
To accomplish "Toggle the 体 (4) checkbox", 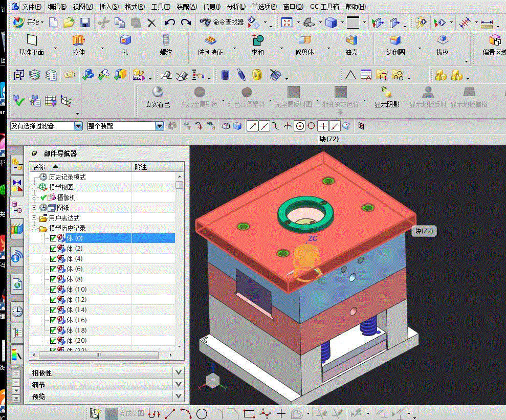I will pos(53,259).
